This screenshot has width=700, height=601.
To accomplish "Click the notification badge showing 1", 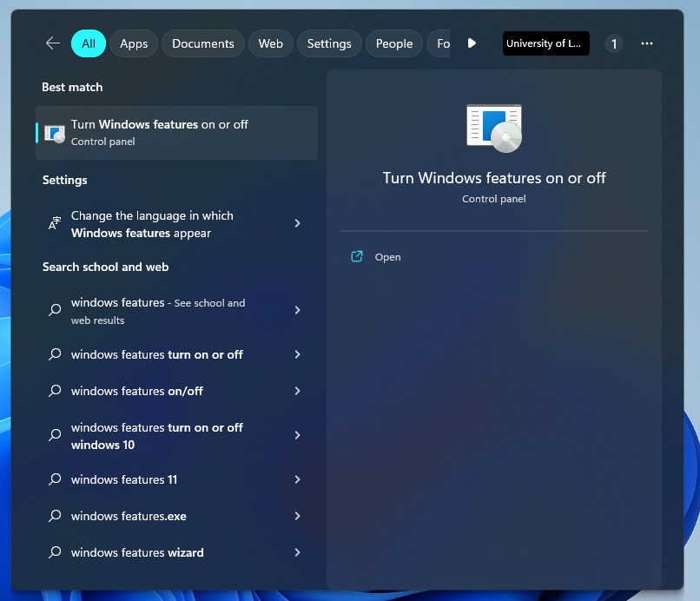I will point(613,43).
